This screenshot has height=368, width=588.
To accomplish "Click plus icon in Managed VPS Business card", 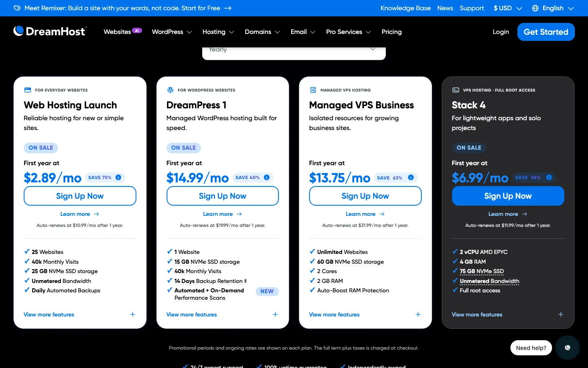I will 418,314.
